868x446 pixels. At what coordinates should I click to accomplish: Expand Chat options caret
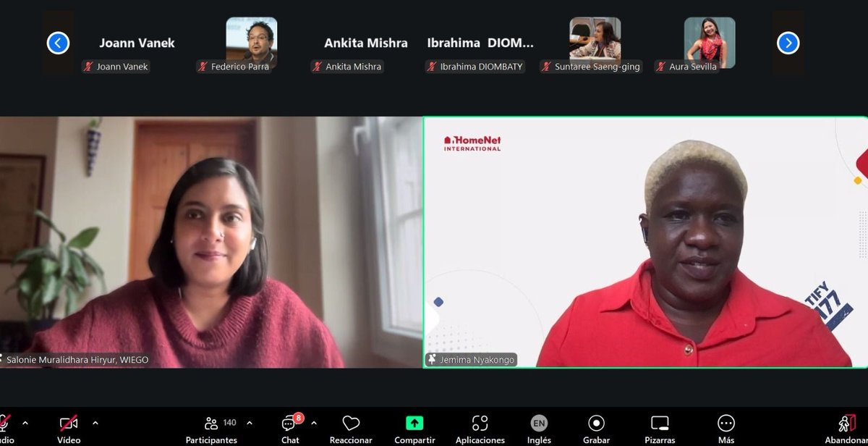[x=313, y=423]
